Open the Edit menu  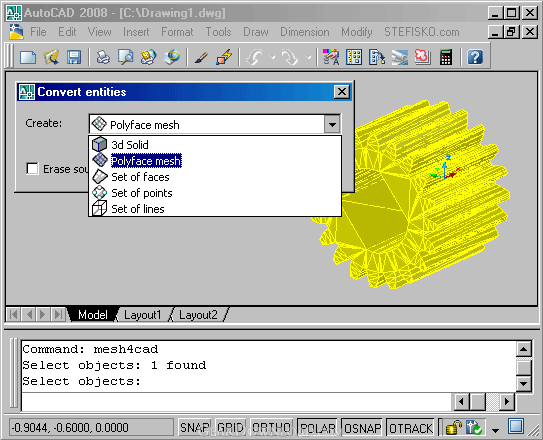pos(67,32)
